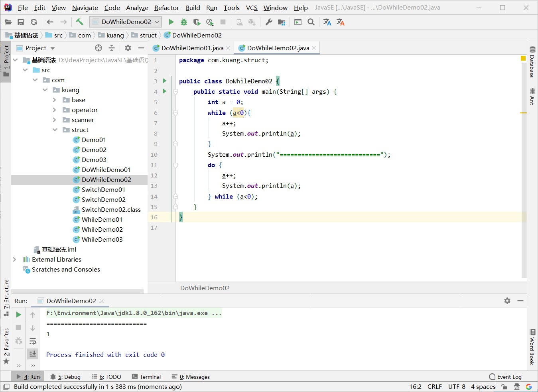
Task: Open WhileDemo03 in the project tree
Action: tap(102, 239)
